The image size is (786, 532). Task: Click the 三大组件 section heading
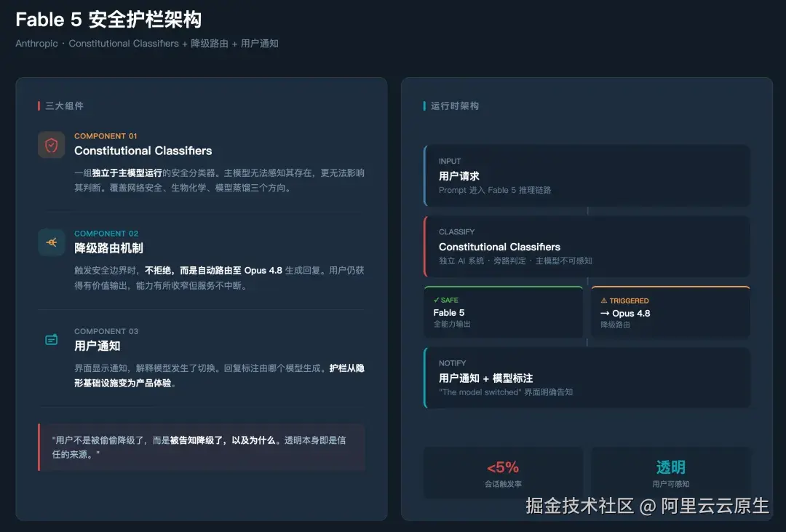coord(64,106)
